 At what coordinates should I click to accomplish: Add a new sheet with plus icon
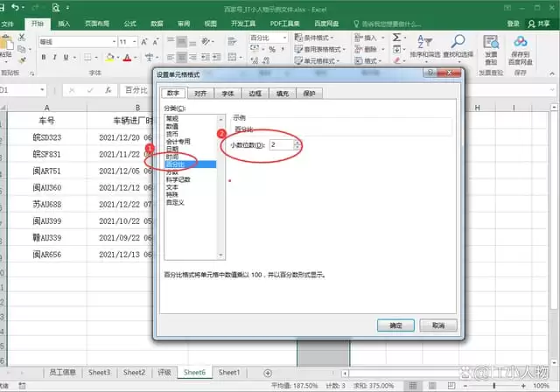tap(268, 373)
